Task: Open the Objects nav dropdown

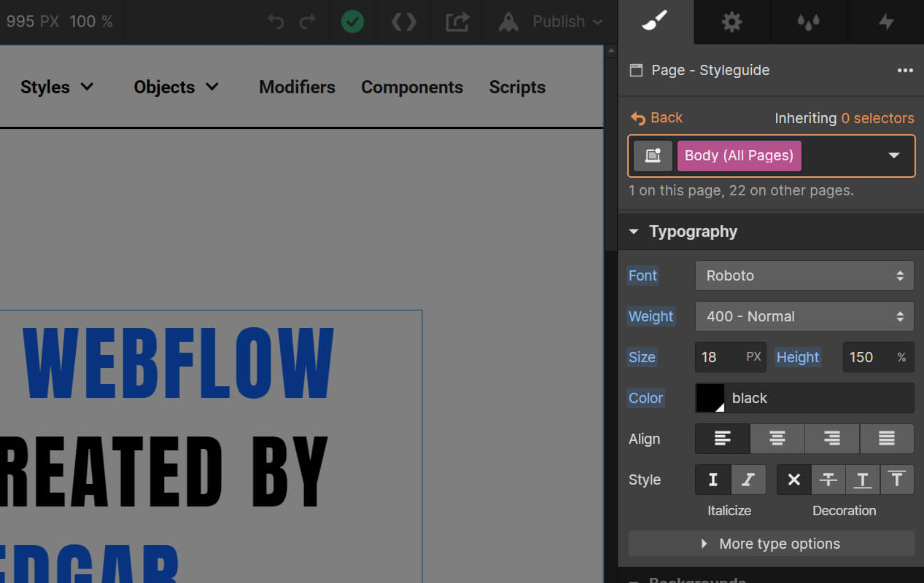Action: [x=176, y=87]
